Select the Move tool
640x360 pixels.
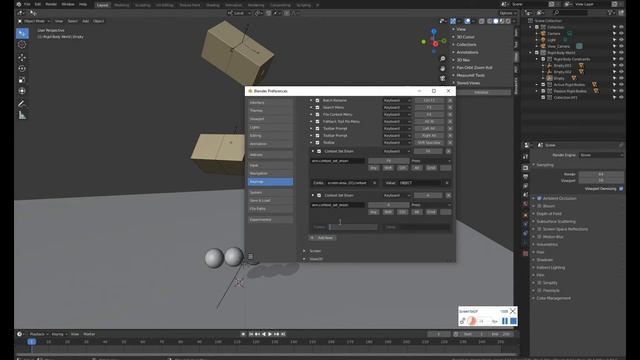22,58
